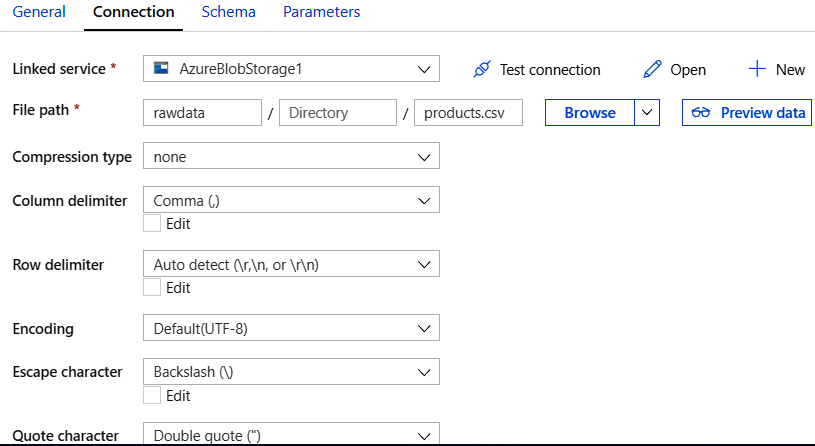
Task: Click the New plus icon
Action: pyautogui.click(x=757, y=69)
